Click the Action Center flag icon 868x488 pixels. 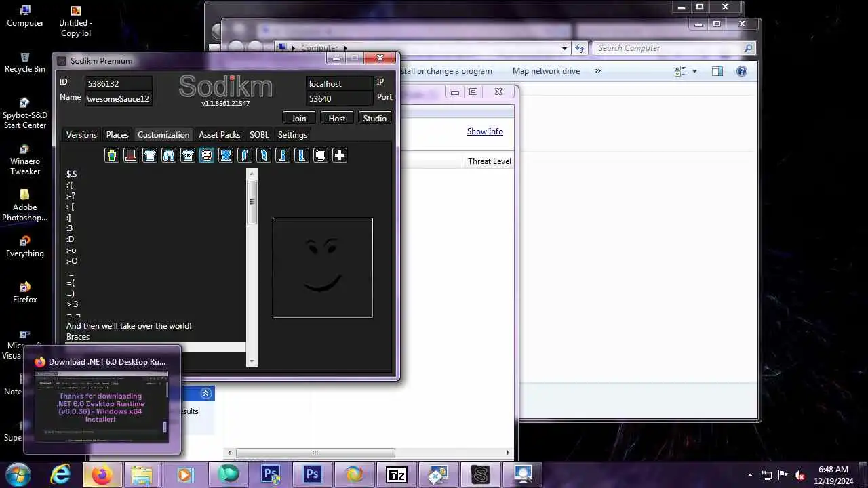[x=783, y=475]
